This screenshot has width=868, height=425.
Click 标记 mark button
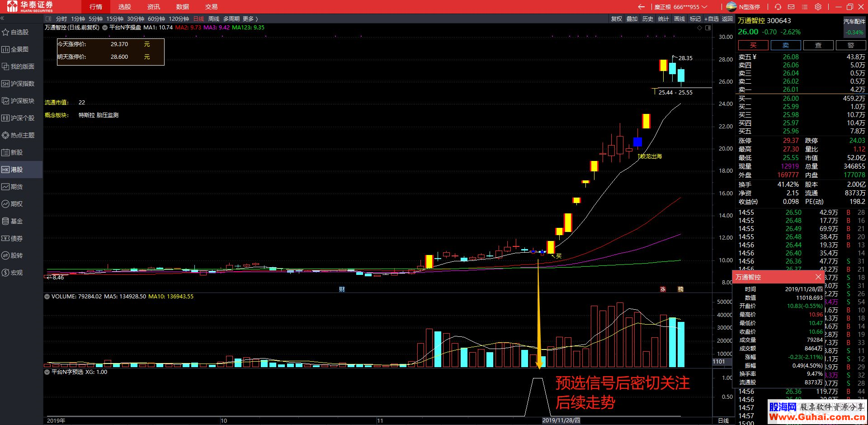[x=695, y=19]
